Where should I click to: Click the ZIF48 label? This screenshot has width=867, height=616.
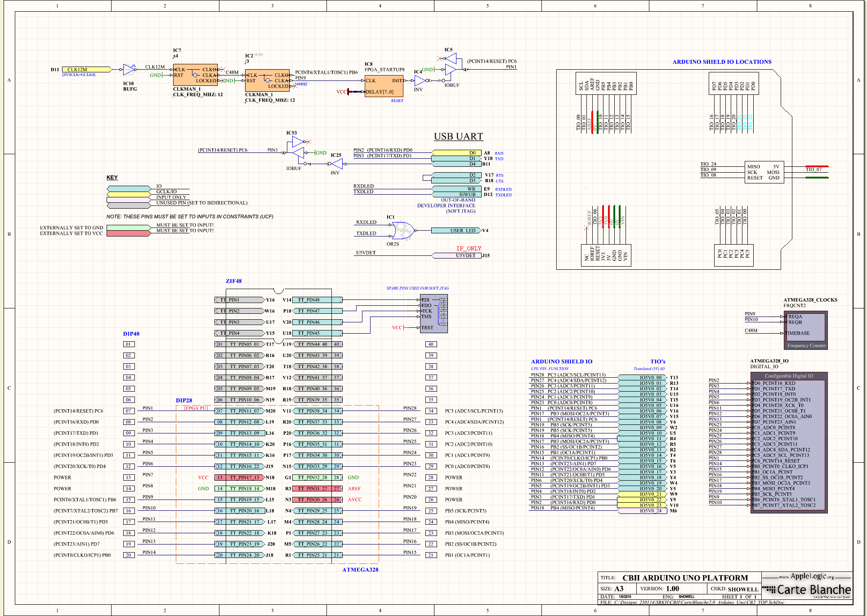(x=233, y=281)
